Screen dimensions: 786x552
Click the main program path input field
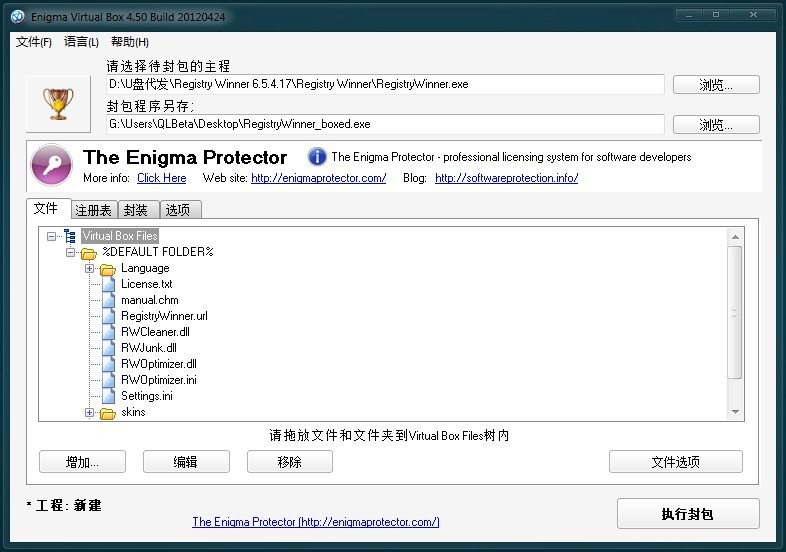coord(385,84)
